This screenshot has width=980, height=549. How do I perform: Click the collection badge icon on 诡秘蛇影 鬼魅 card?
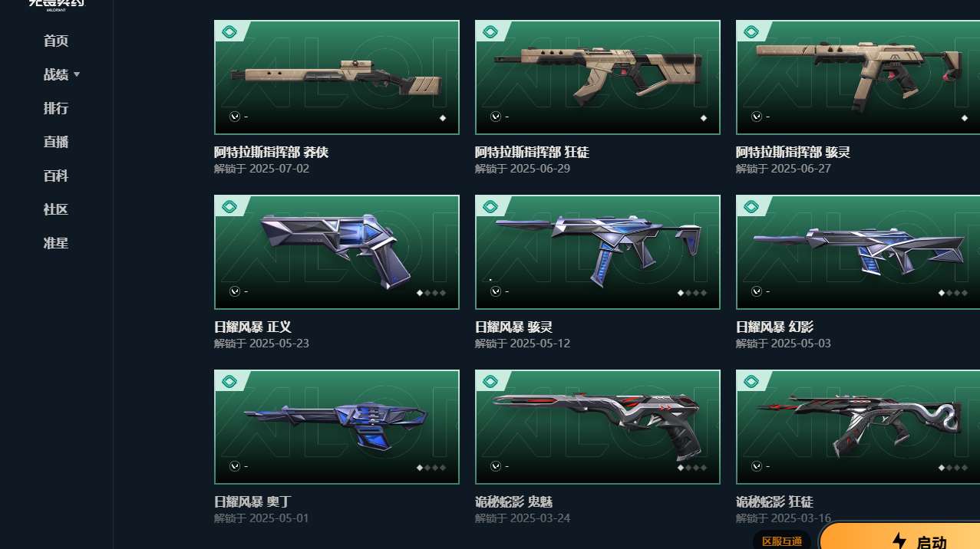pyautogui.click(x=489, y=381)
